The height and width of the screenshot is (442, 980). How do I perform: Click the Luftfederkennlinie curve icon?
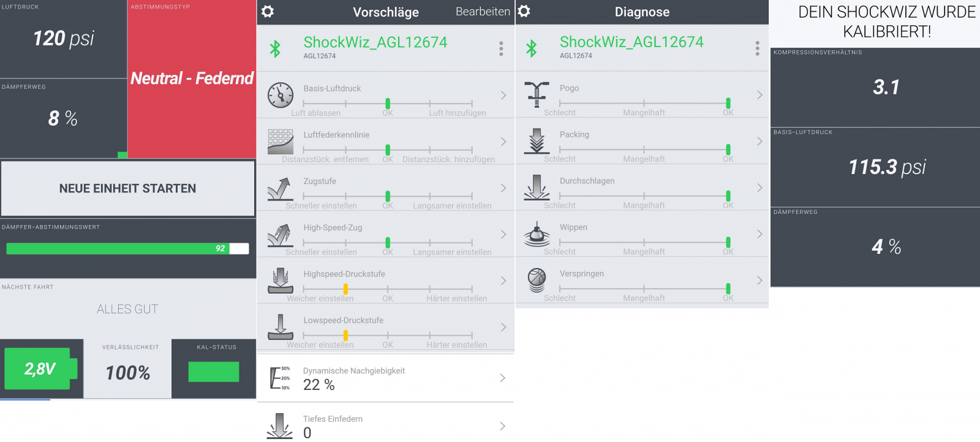[281, 142]
